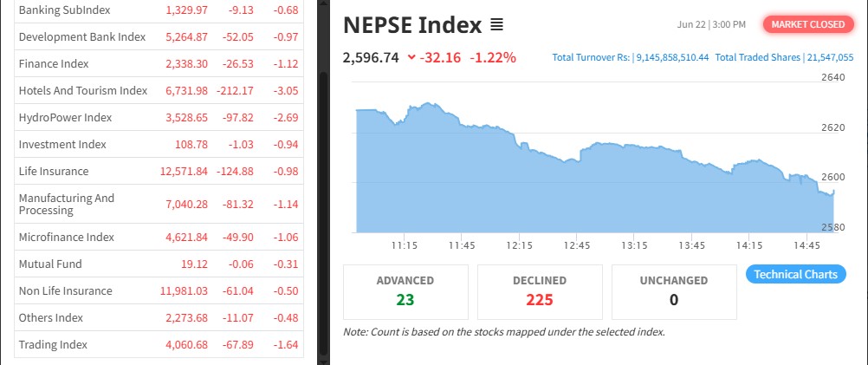This screenshot has width=868, height=365.
Task: Open the Trading Index entry
Action: [53, 344]
